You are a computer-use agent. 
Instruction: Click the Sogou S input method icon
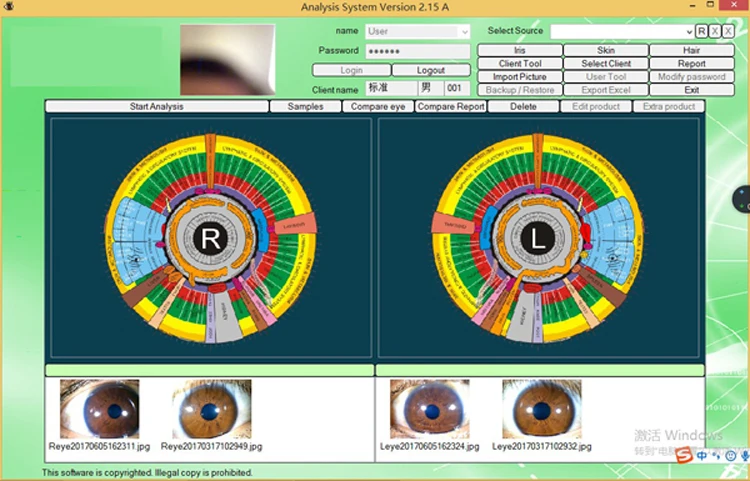[x=683, y=456]
